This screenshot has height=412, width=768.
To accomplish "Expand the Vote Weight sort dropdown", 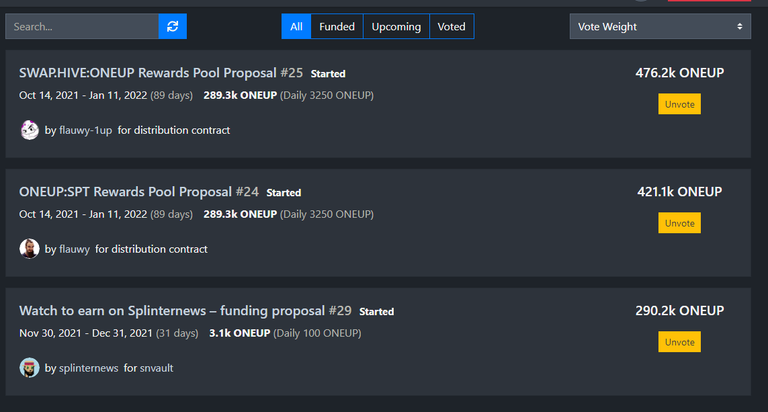I will point(660,26).
